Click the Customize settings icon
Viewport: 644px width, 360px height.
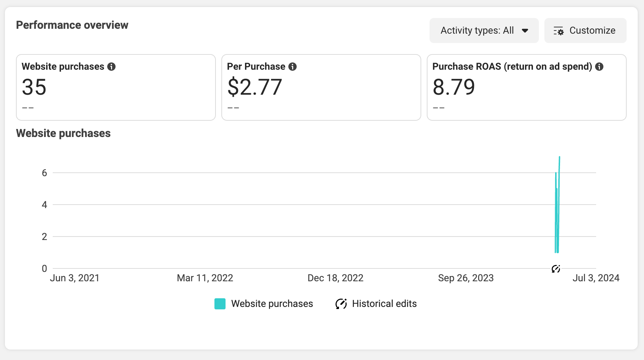559,31
